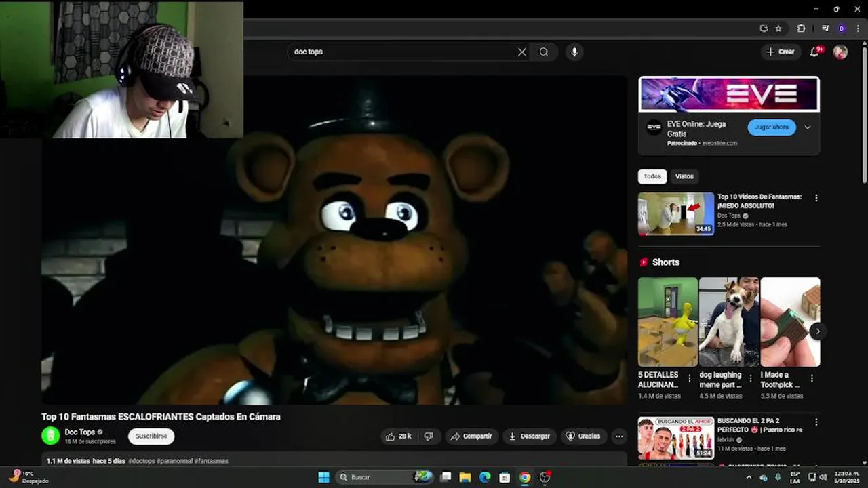
Task: Select the Todos filter chip
Action: tap(652, 176)
